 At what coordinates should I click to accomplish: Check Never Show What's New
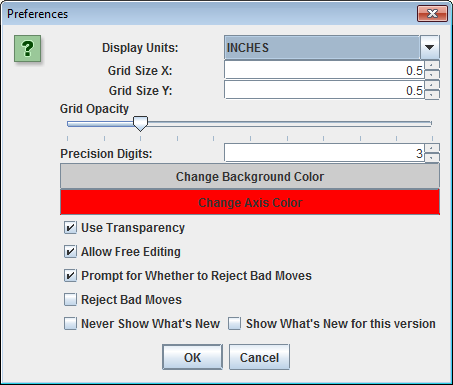point(70,324)
